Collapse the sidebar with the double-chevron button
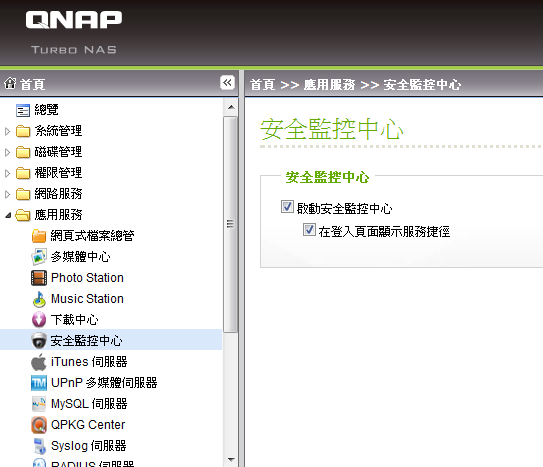543x467 pixels. [227, 83]
